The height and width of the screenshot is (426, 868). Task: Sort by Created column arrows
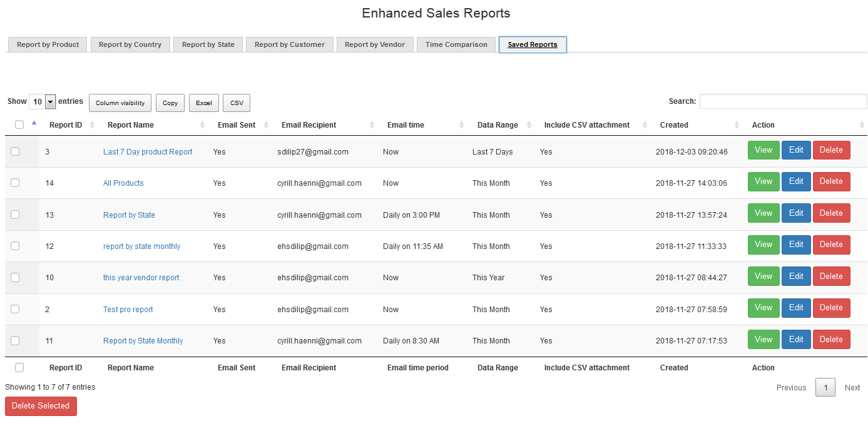click(737, 125)
